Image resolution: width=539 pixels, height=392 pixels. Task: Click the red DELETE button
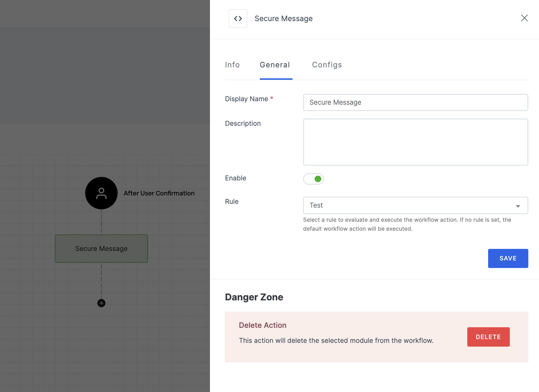[488, 337]
